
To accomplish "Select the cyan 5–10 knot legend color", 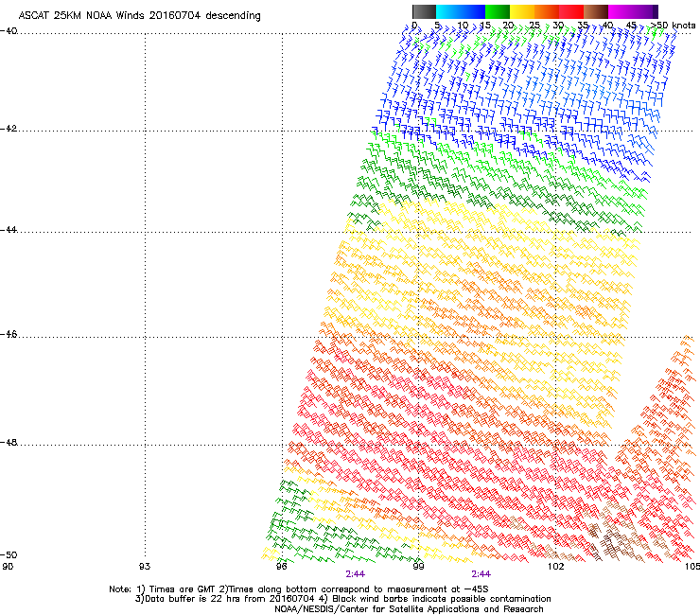I will [448, 11].
